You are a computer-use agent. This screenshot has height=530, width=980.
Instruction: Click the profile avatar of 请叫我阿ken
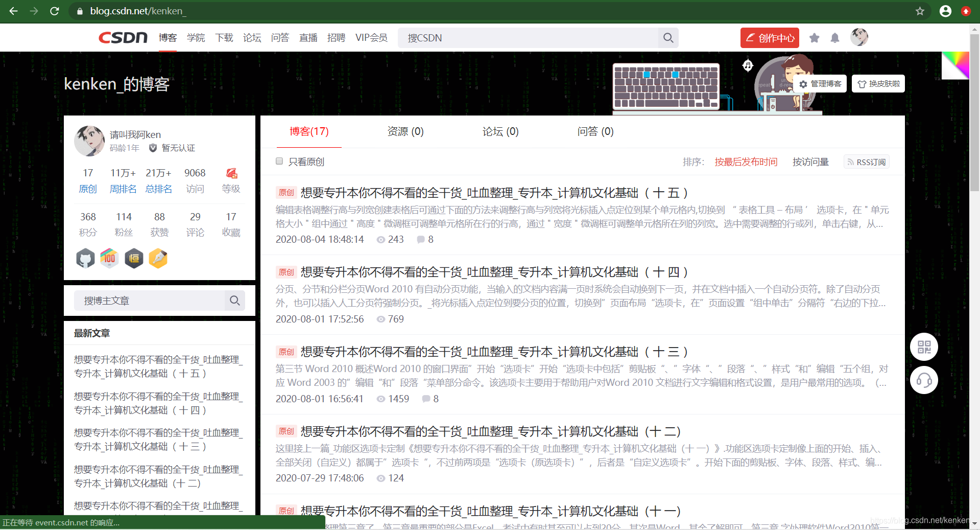tap(89, 141)
